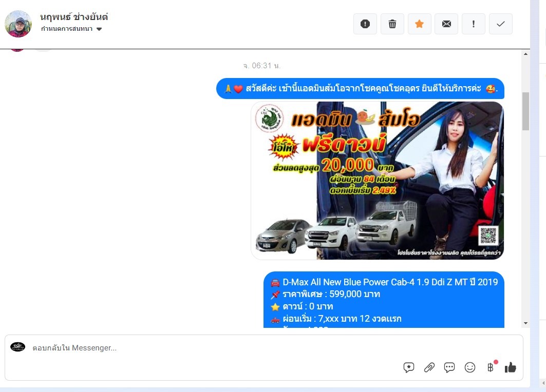Screen dimensions: 546x392
Task: Click the timestamp จ. 06:31 น.
Action: (262, 66)
